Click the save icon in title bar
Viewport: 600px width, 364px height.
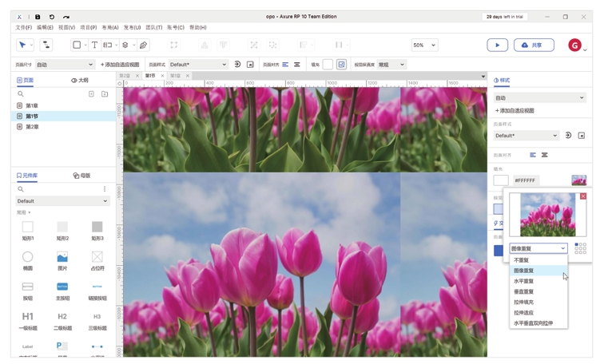point(38,17)
